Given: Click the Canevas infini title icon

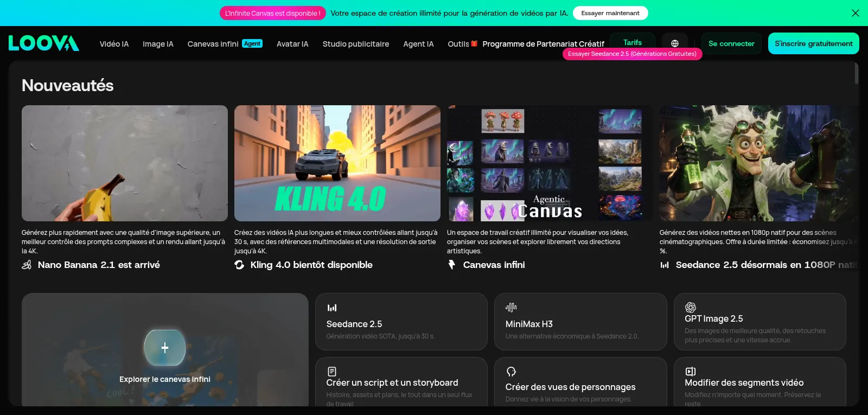Looking at the screenshot, I should click(x=451, y=265).
